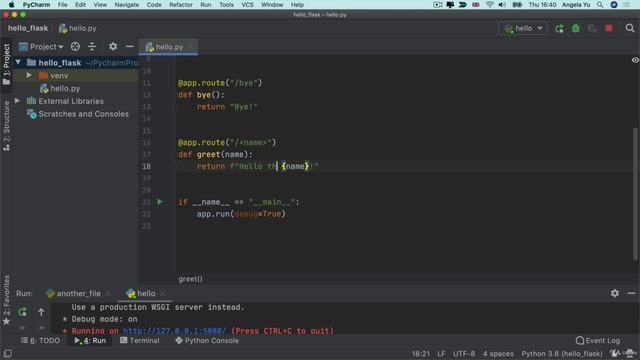The height and width of the screenshot is (360, 640).
Task: Click the 4 spaces indent setting
Action: [498, 353]
